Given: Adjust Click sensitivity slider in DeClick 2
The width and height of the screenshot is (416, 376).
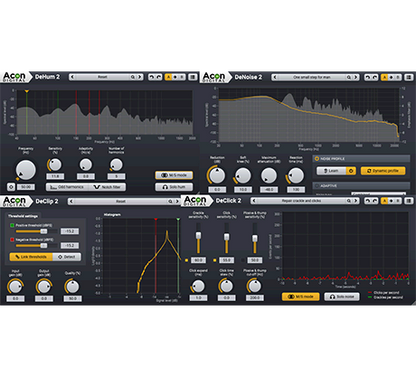Looking at the screenshot, I should 226,238.
